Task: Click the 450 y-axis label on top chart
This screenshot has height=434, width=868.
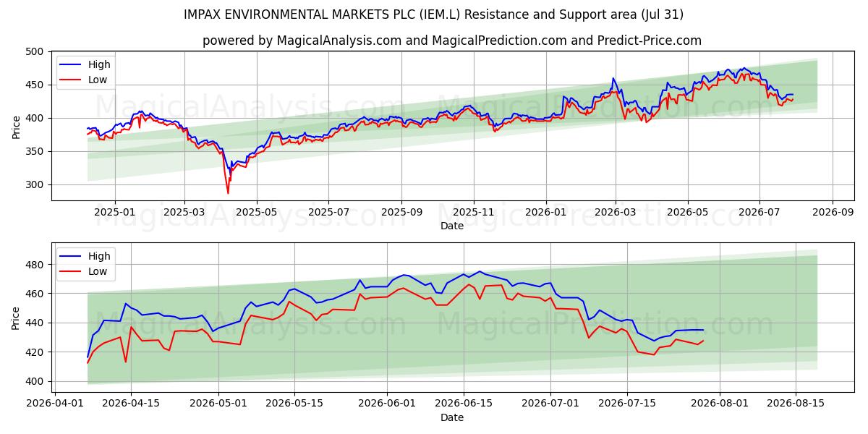Action: tap(35, 85)
